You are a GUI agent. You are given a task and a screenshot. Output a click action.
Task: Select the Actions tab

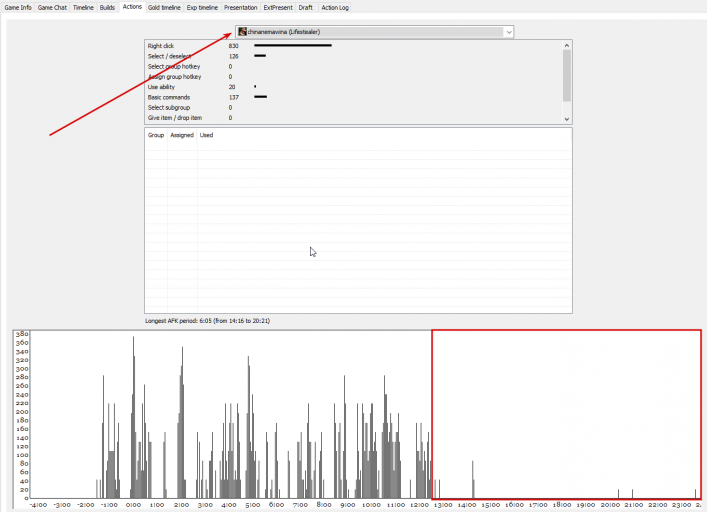point(132,7)
